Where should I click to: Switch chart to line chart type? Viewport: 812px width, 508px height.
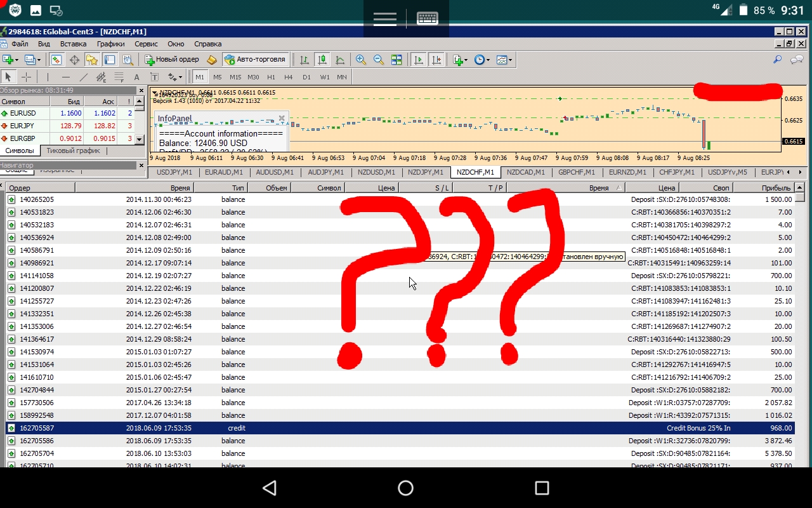(340, 60)
